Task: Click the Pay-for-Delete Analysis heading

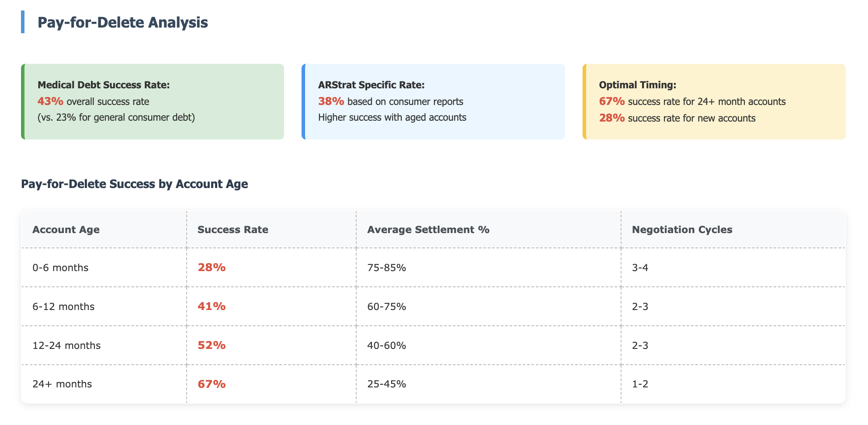Action: pyautogui.click(x=122, y=22)
